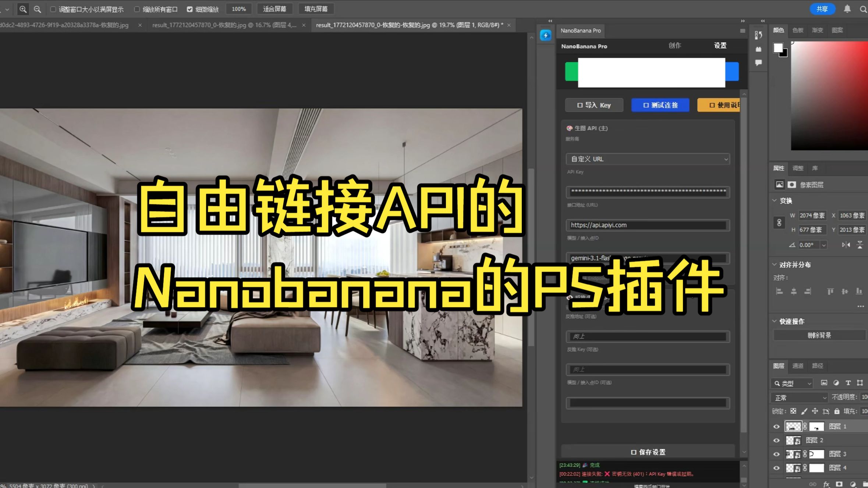Click the lock image pixels brush icon

click(x=804, y=411)
